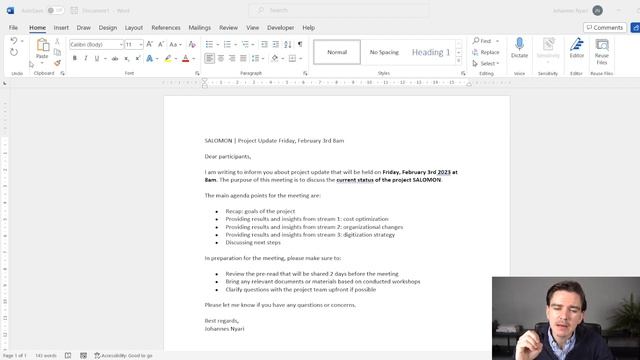Click the Search box in title bar
640x360 pixels.
[339, 10]
